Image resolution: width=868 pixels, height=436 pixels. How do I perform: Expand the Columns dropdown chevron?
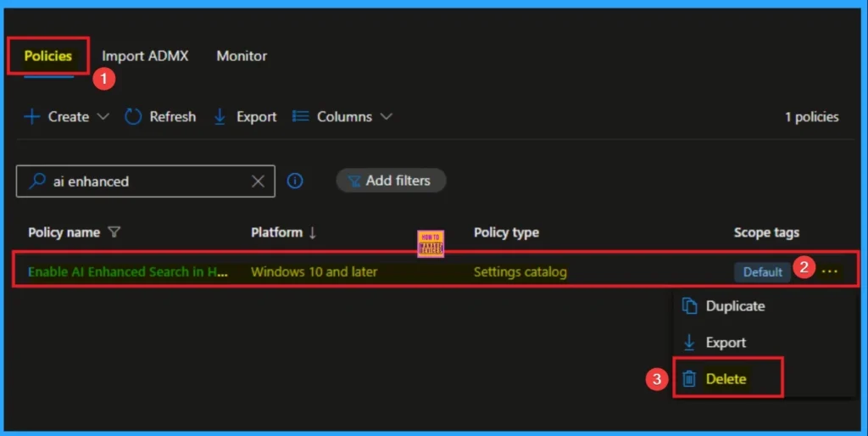[x=387, y=117]
